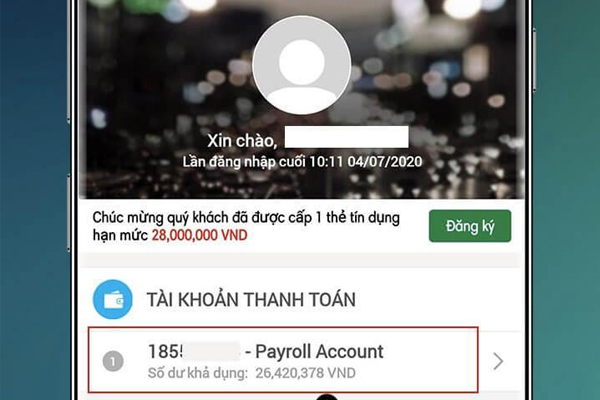Click the phone's left side volume button
Viewport: 600px width, 400px height.
(69, 212)
